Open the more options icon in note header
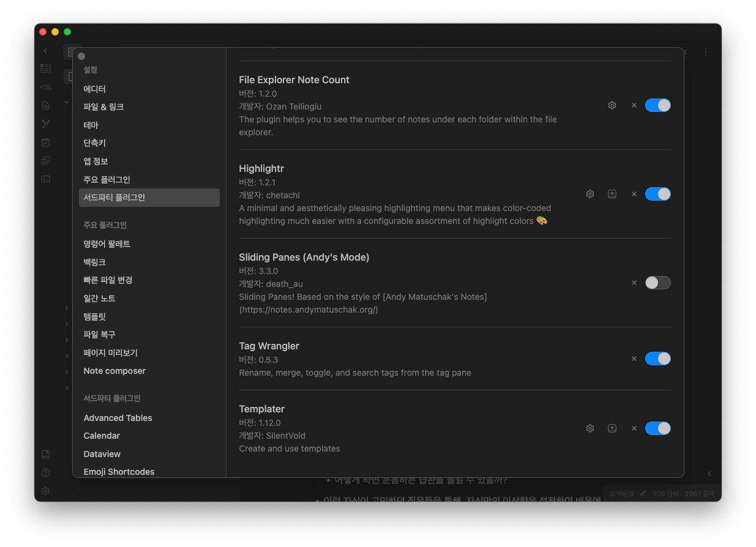756x547 pixels. point(706,52)
